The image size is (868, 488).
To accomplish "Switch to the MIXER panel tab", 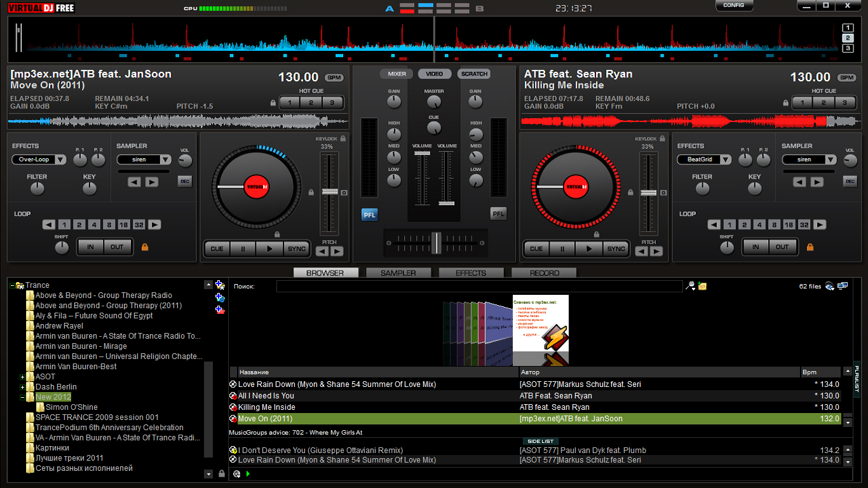I will (397, 74).
